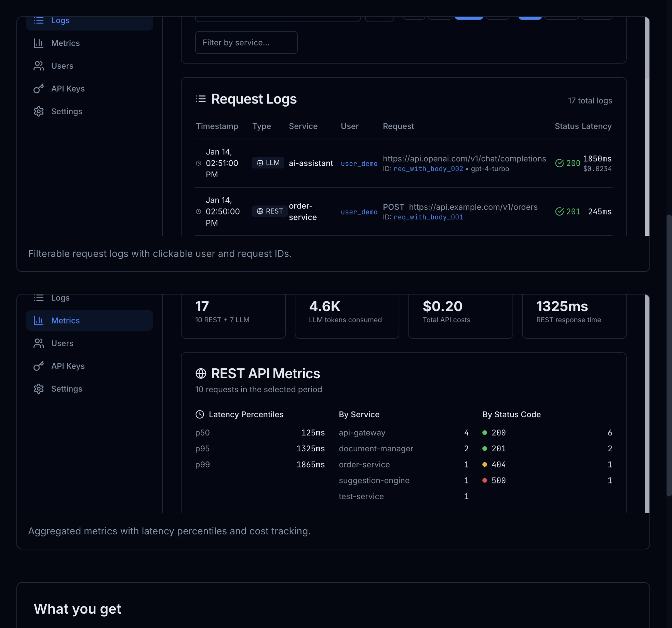The height and width of the screenshot is (628, 672).
Task: Select highlighted Metrics item in lower sidebar
Action: point(90,320)
